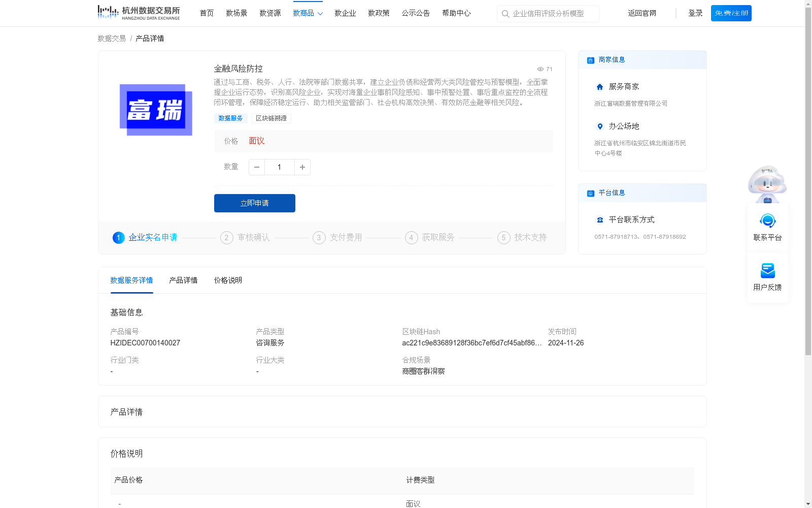Viewport: 812px width, 508px height.
Task: Click the Hangzhou Data Exchange logo
Action: 139,12
